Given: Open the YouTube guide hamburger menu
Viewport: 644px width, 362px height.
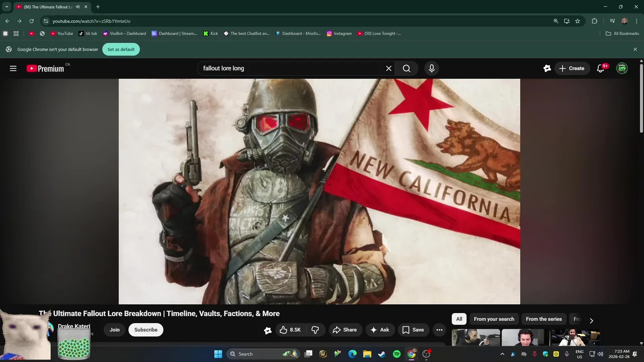Looking at the screenshot, I should click(13, 68).
